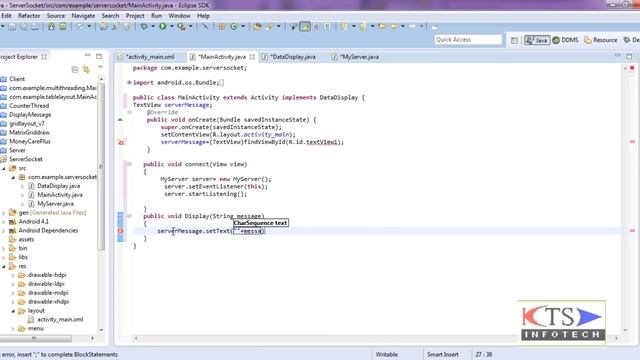Click the New Java Class icon
The width and height of the screenshot is (640, 360).
[x=234, y=27]
